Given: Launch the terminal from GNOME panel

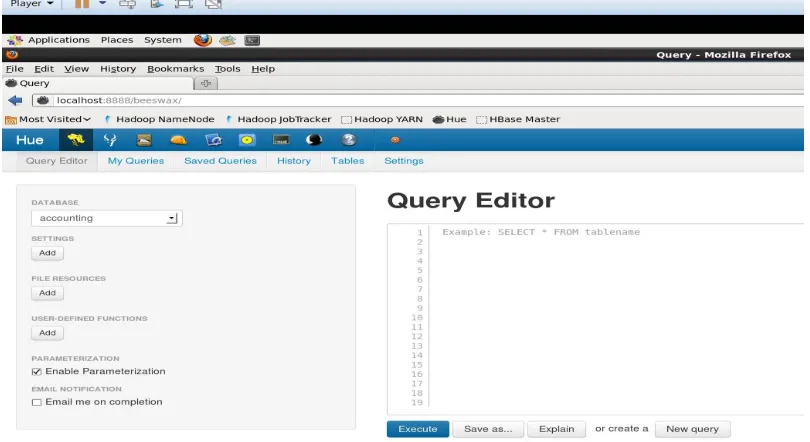Looking at the screenshot, I should 252,40.
